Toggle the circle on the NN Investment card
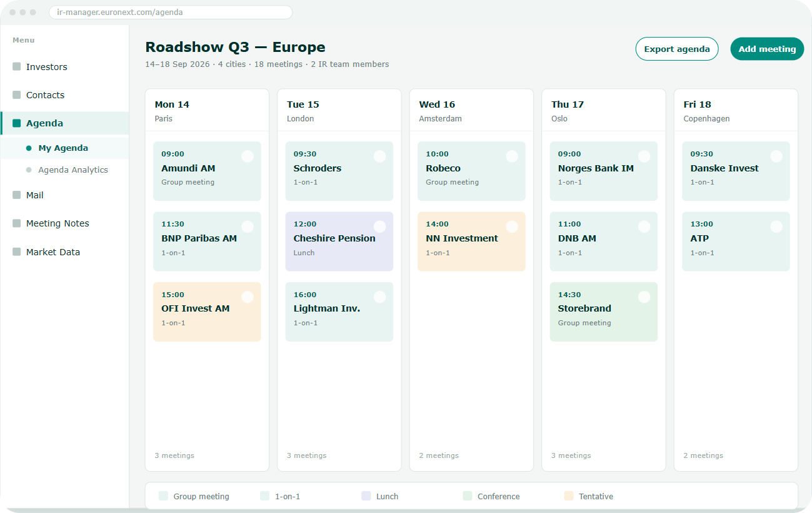This screenshot has height=513, width=812. click(512, 226)
